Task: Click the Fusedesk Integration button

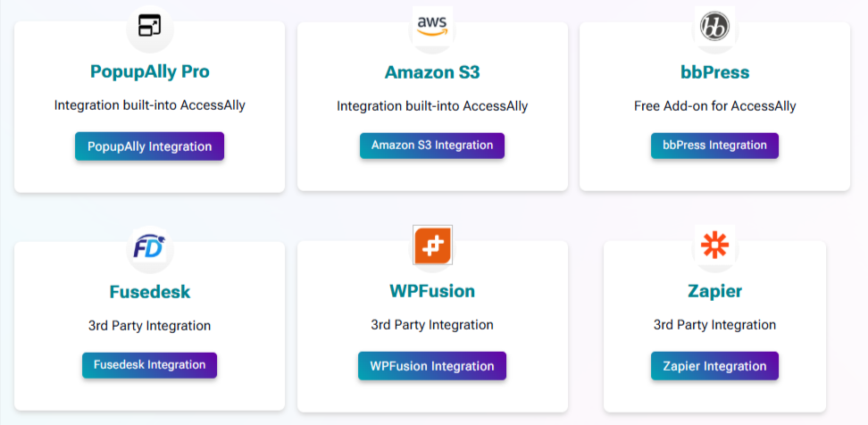Action: pos(149,365)
